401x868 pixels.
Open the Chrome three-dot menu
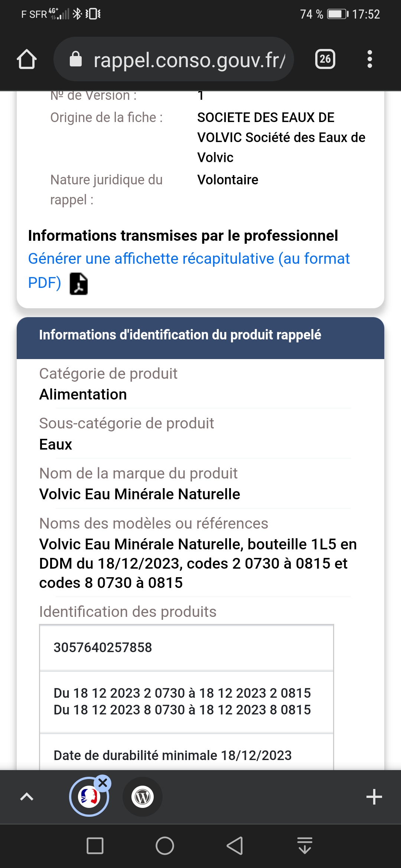[x=369, y=59]
